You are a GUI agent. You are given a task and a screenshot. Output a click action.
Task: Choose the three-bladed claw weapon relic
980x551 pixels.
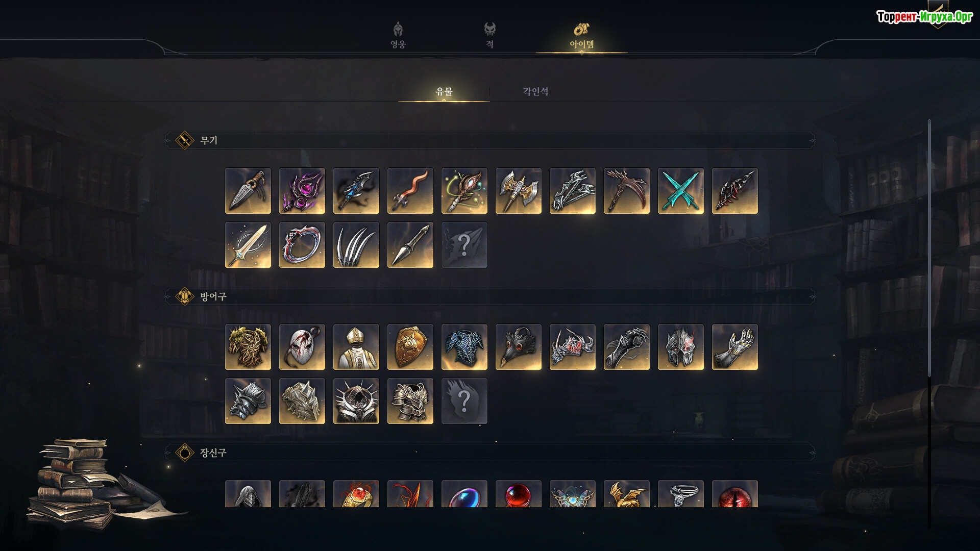[356, 245]
